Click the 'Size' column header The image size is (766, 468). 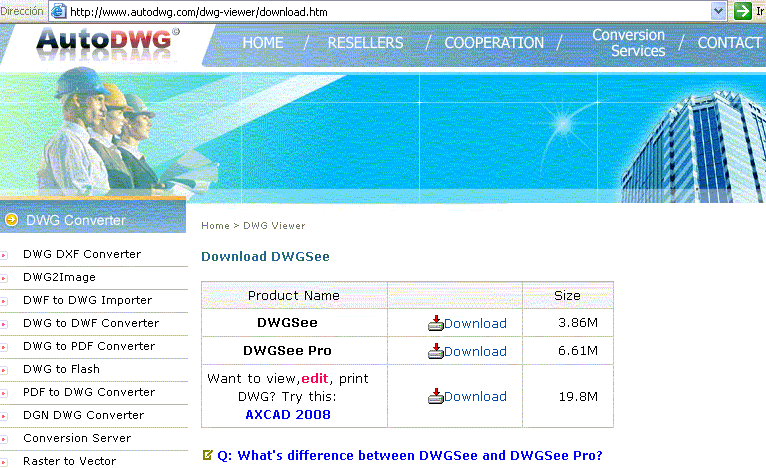(567, 296)
